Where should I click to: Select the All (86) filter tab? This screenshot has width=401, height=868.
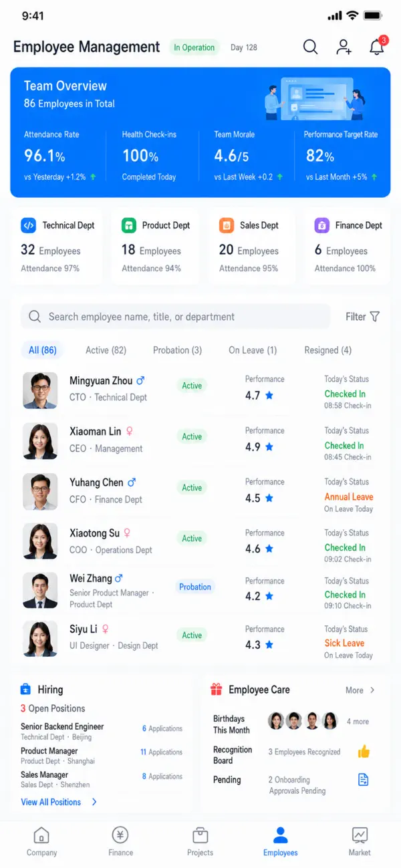[42, 350]
